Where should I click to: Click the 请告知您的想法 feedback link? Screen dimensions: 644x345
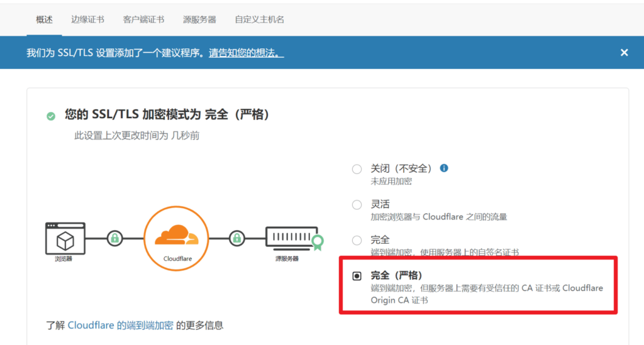(247, 53)
